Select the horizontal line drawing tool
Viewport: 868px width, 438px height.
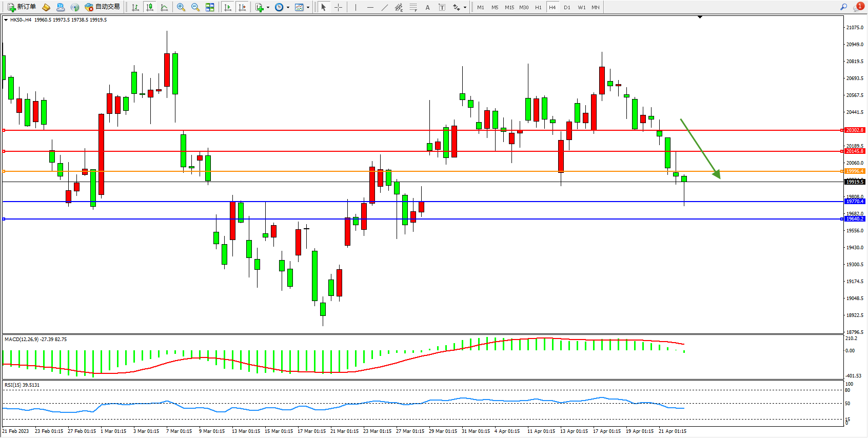click(370, 7)
